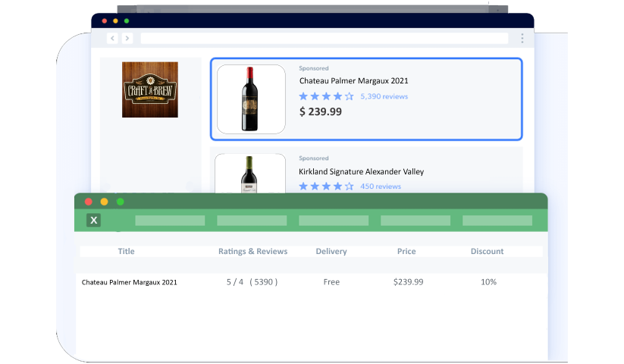Click the Excel X icon in spreadsheet window

[x=93, y=220]
